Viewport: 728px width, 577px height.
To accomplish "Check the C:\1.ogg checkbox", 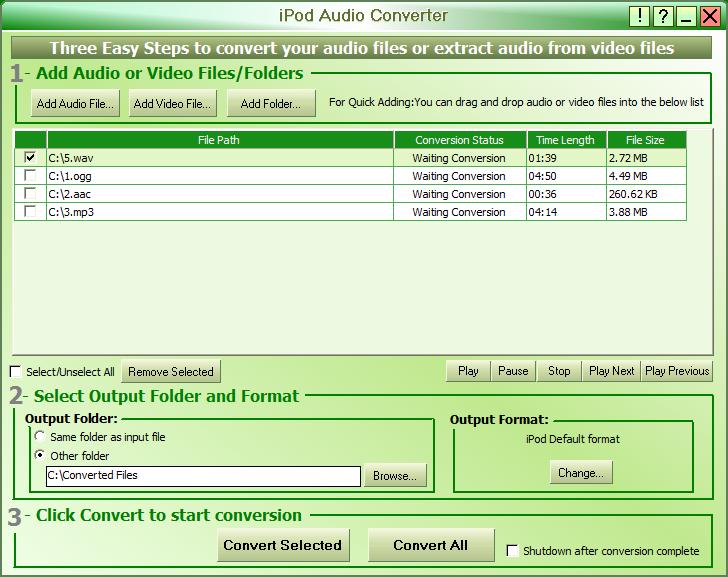I will tap(30, 175).
